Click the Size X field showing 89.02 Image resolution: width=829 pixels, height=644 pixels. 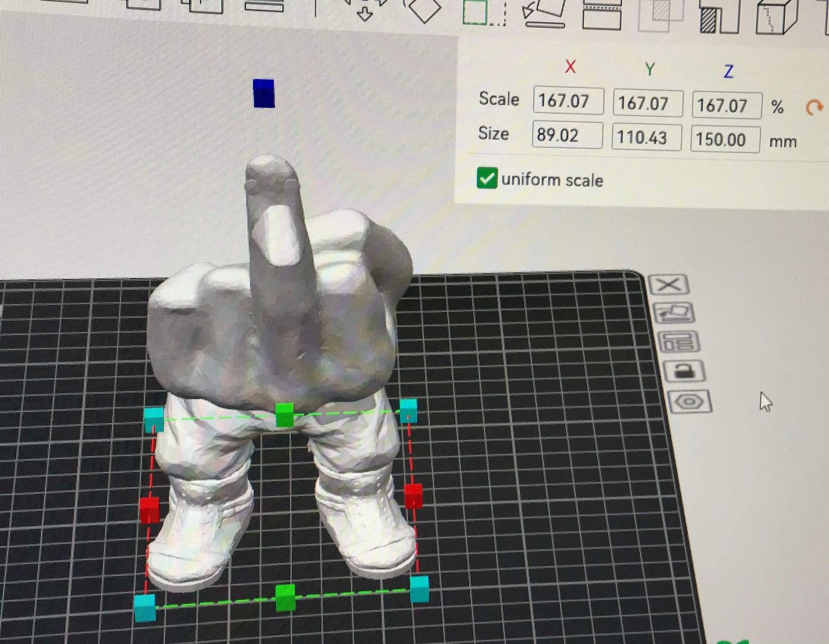coord(568,135)
